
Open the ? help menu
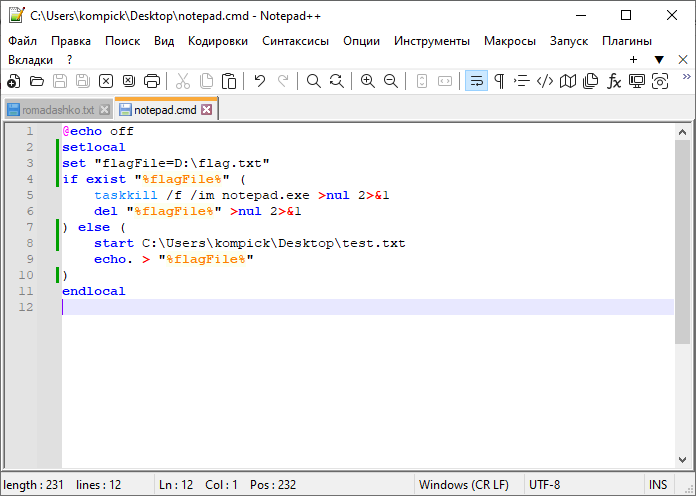tap(69, 60)
